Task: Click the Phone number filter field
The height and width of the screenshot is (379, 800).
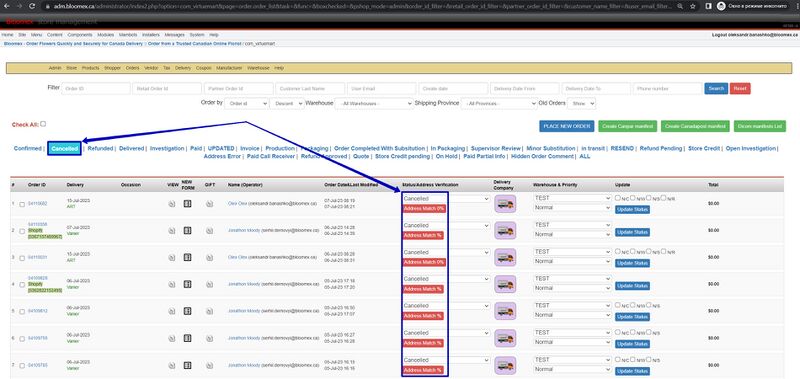Action: 667,88
